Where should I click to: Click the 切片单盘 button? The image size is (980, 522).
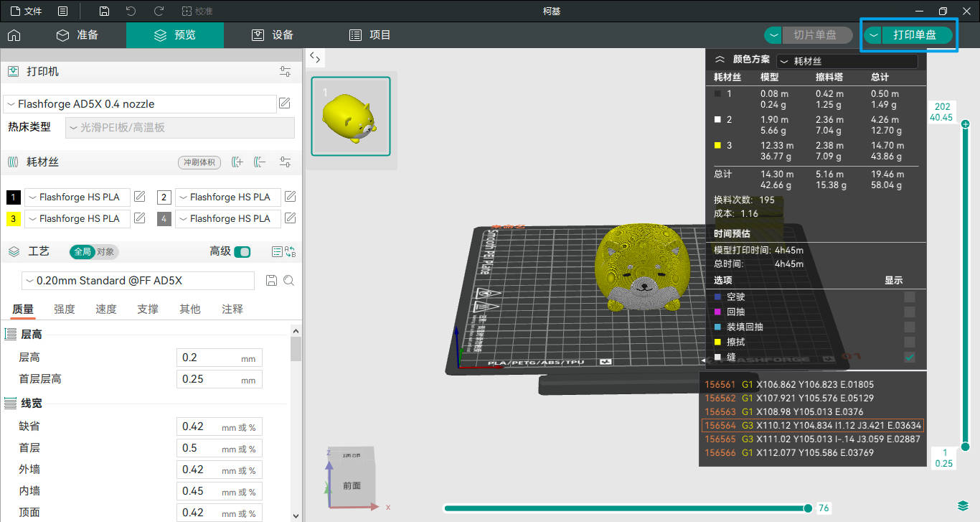coord(816,35)
